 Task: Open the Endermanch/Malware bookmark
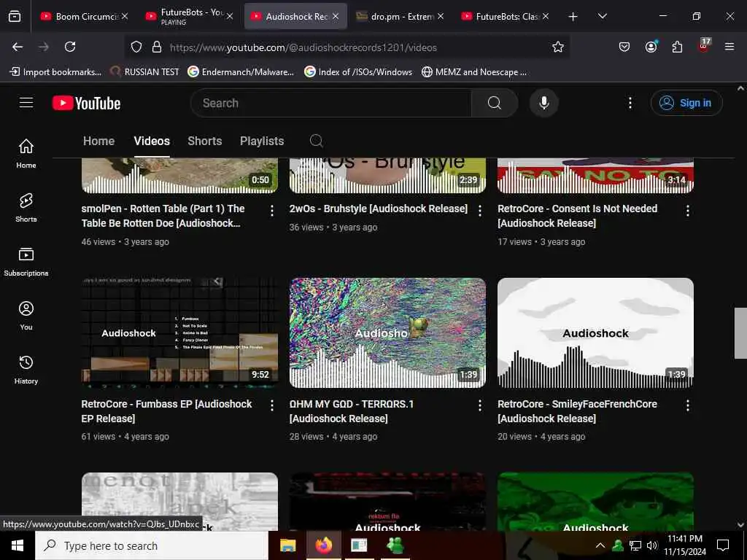(x=241, y=72)
